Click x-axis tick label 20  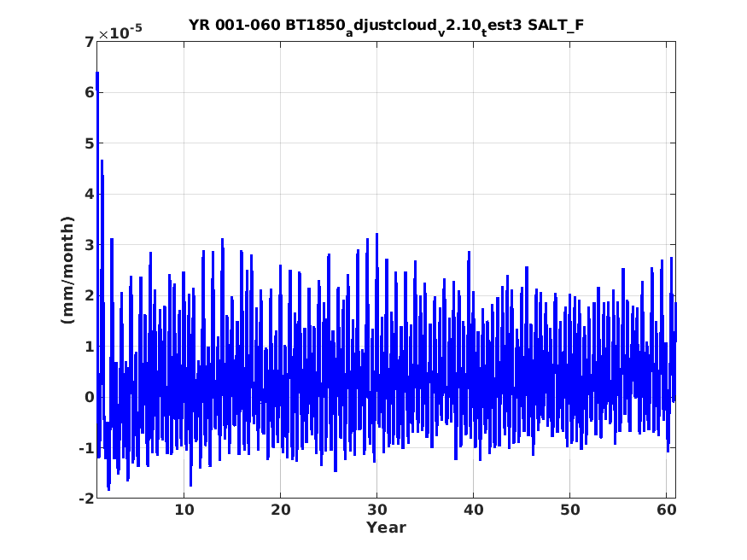point(281,510)
